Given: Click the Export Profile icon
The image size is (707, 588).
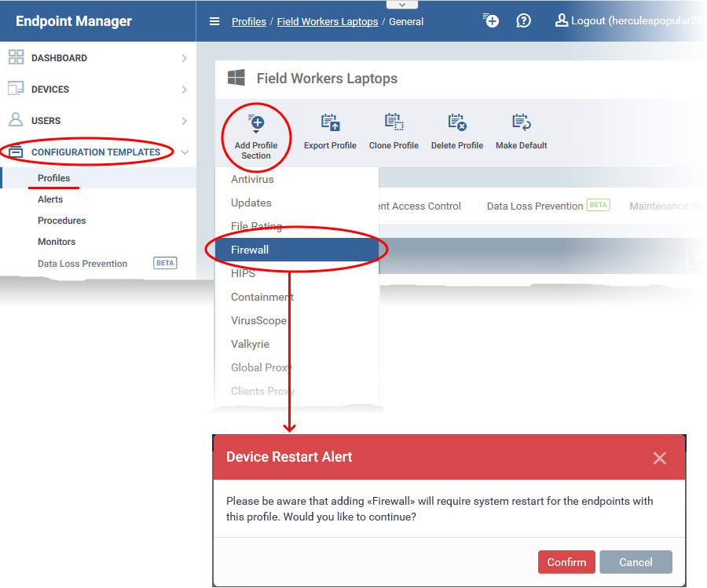Looking at the screenshot, I should click(x=331, y=122).
